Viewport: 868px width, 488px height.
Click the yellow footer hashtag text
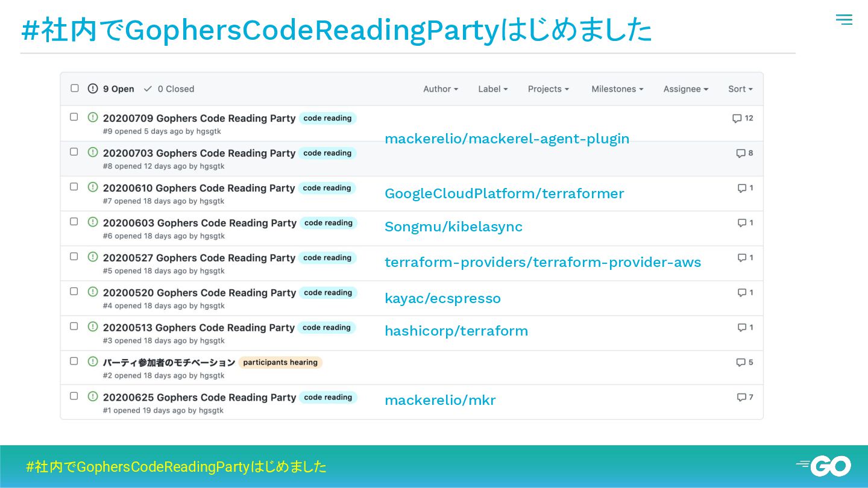pos(176,467)
